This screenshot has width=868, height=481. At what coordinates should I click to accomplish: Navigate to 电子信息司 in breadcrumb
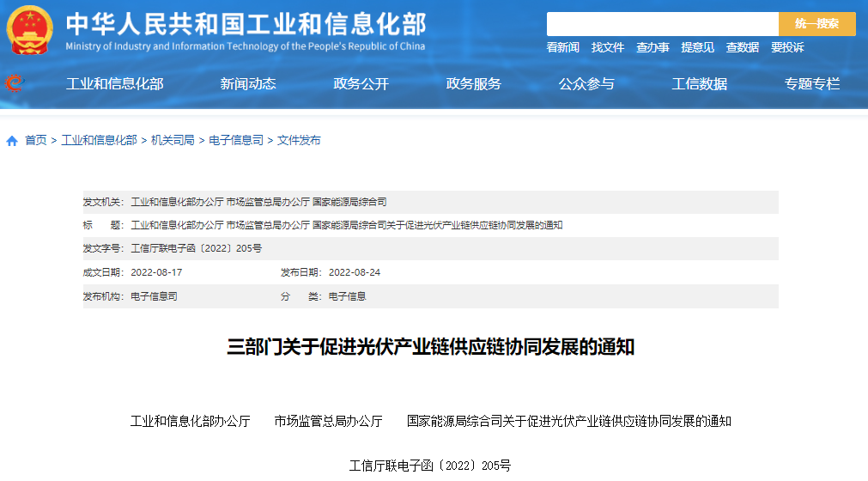pyautogui.click(x=236, y=140)
